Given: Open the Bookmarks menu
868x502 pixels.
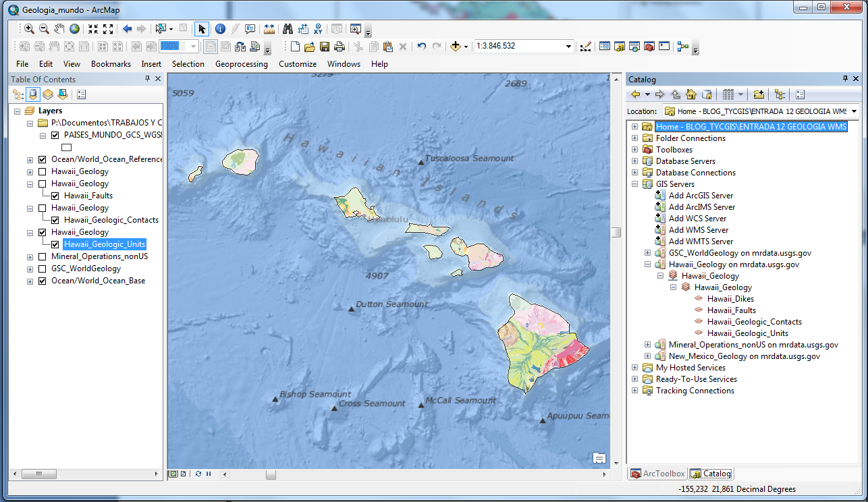Looking at the screenshot, I should [x=111, y=64].
